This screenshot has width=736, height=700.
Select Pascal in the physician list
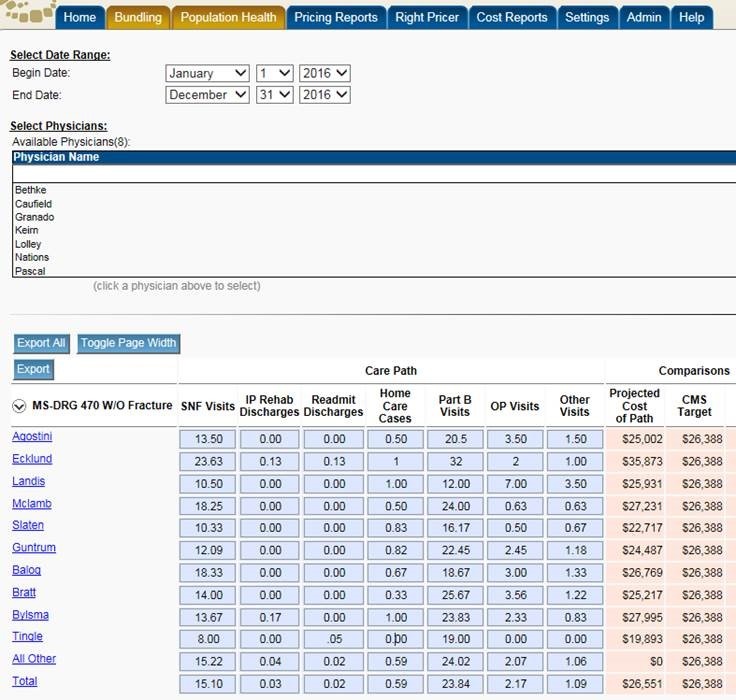pyautogui.click(x=30, y=271)
